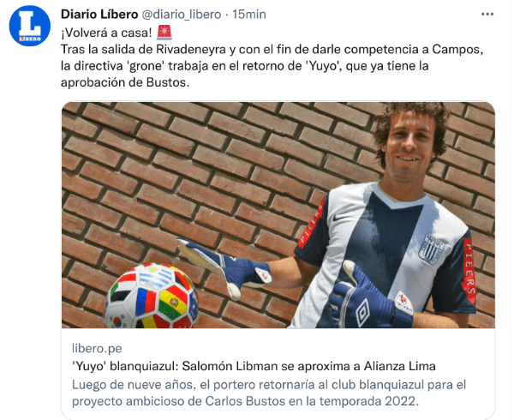Click the flag-covered soccer ball in photo
Viewport: 514px width, 420px height.
152,296
